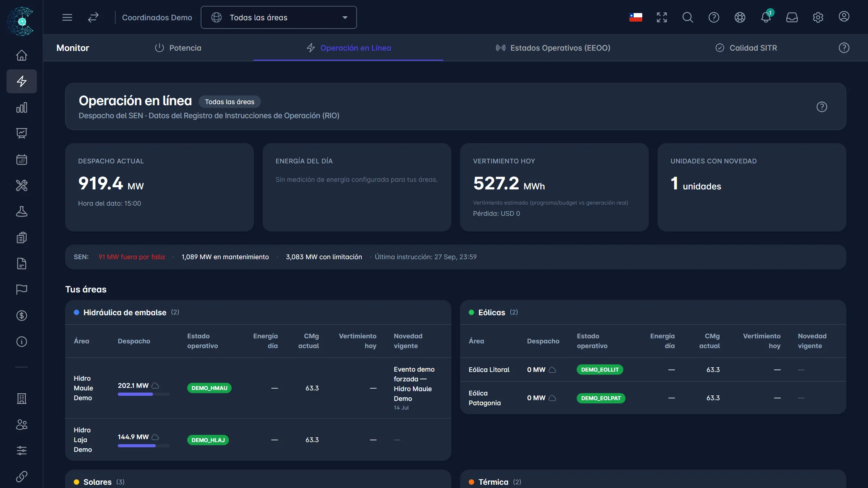
Task: Open the presentation chart sidebar icon
Action: coord(22,133)
